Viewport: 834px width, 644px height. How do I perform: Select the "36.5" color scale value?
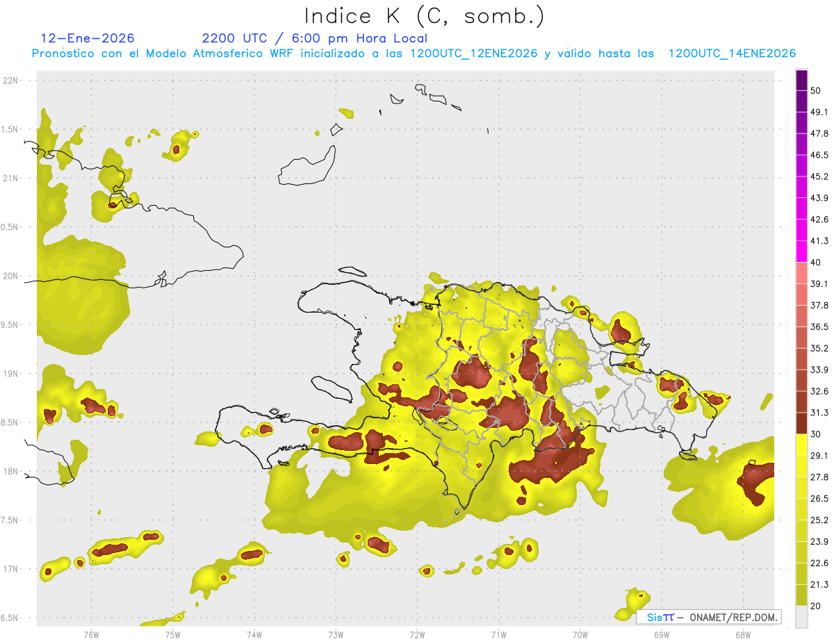point(819,327)
